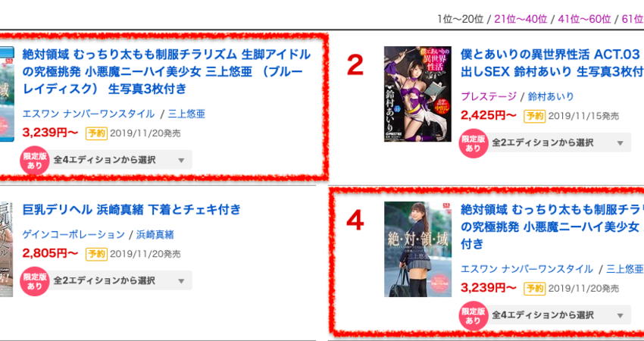Click the 限定版あり badge on rank 4
The width and height of the screenshot is (644, 341).
click(473, 316)
